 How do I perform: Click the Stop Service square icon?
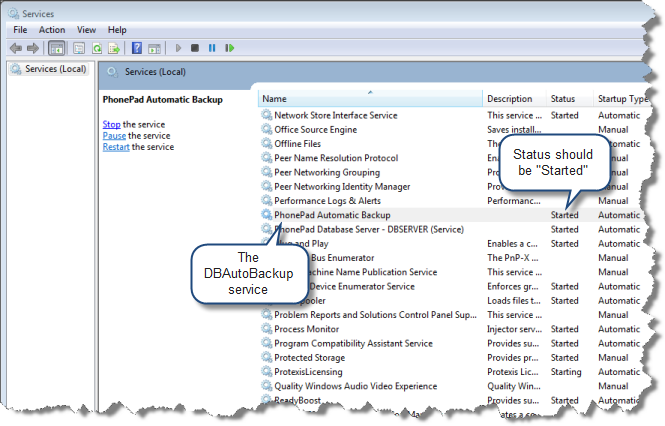195,48
